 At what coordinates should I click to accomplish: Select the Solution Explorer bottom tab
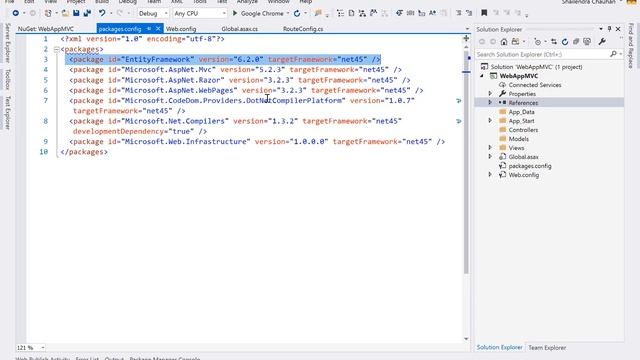[x=500, y=347]
